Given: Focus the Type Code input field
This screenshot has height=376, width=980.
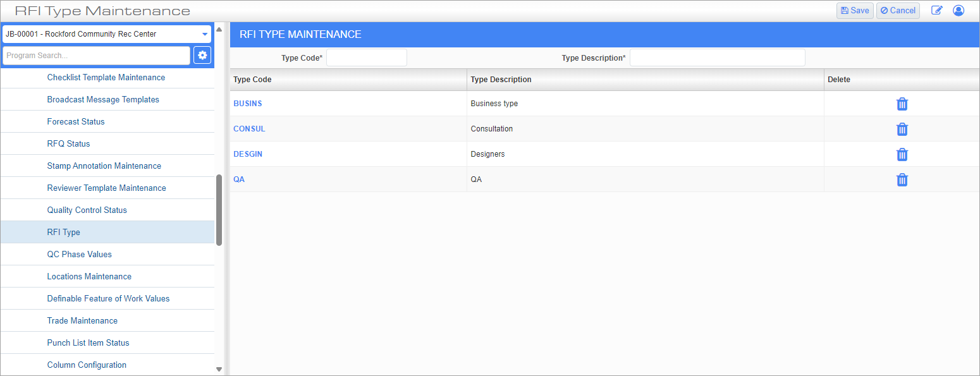Looking at the screenshot, I should [366, 58].
